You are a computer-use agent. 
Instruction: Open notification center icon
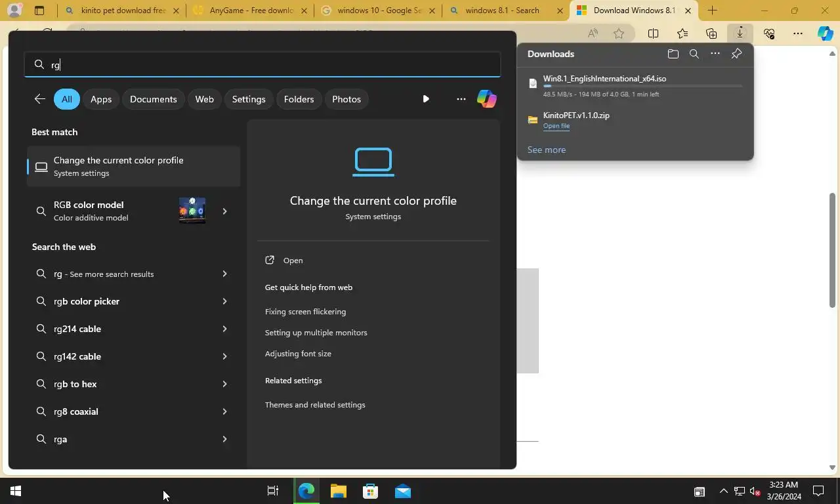[818, 492]
